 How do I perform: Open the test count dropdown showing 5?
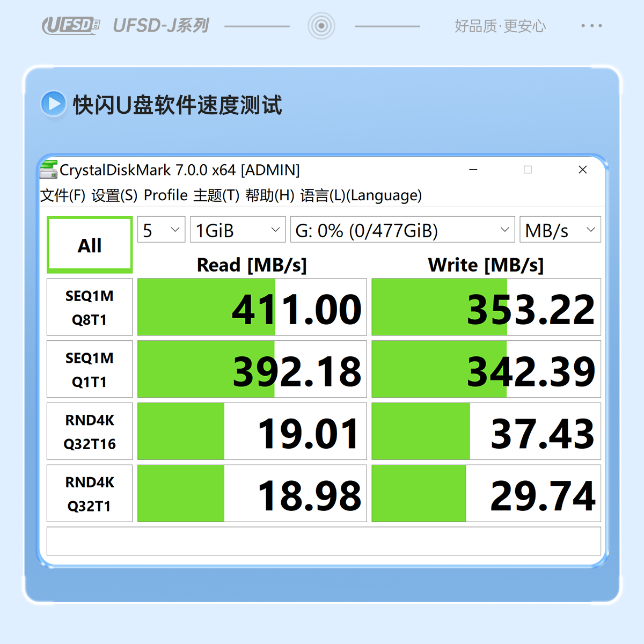(x=162, y=230)
